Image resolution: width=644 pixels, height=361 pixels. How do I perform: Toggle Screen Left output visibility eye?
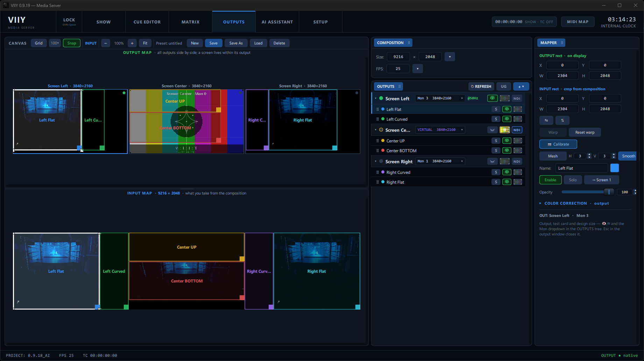tap(492, 98)
